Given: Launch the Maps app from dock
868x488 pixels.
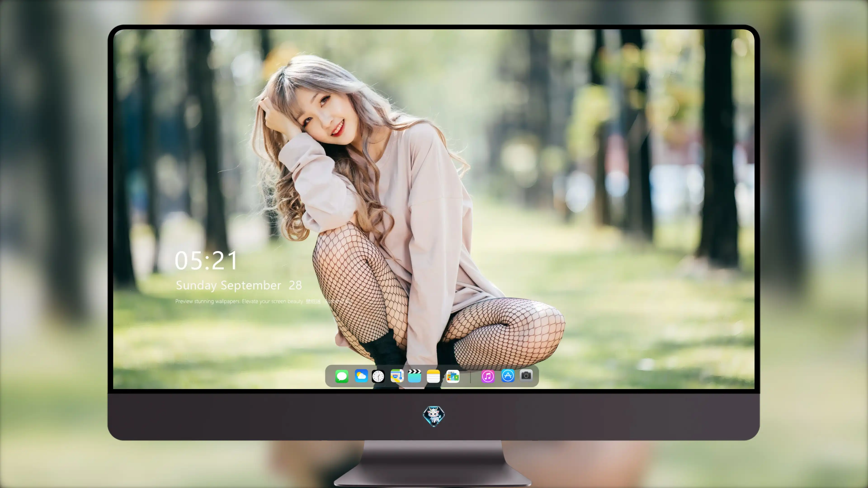Looking at the screenshot, I should click(x=397, y=376).
